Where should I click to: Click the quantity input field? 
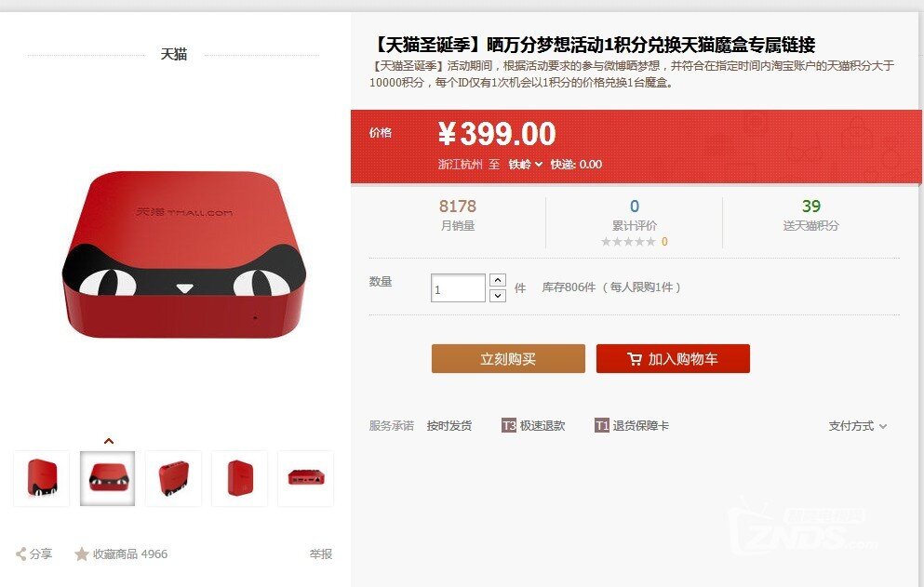pos(458,288)
